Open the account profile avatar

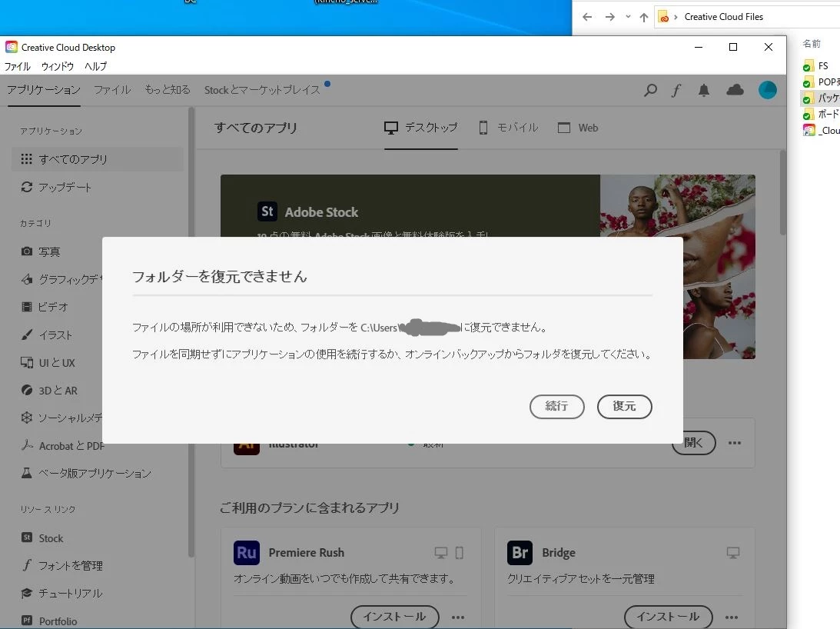[x=767, y=90]
